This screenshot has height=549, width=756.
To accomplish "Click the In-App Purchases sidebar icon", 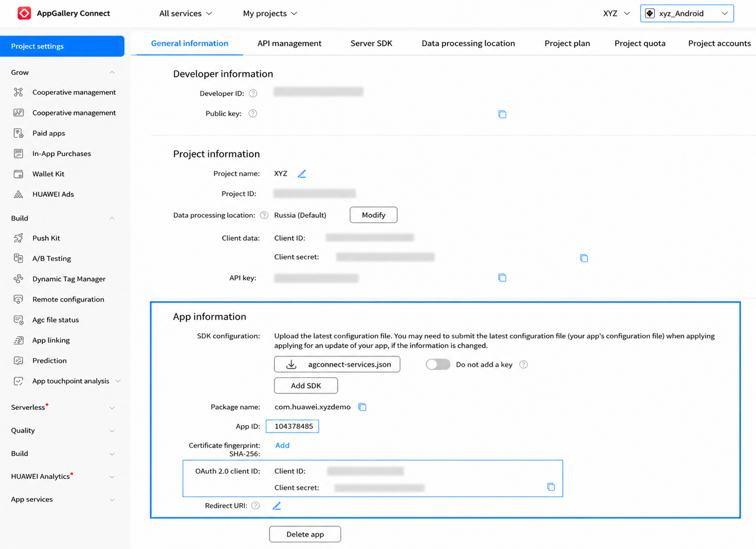I will [x=19, y=154].
